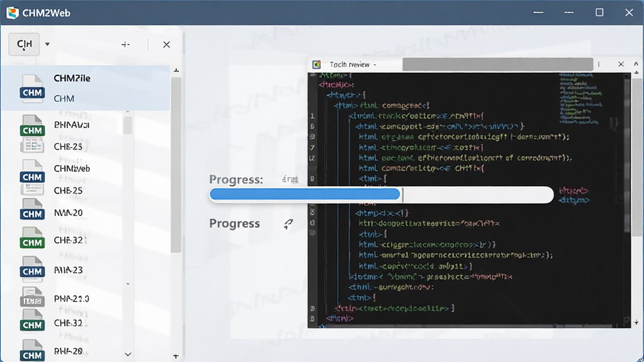Click the plus icon in the sidebar toolbar
644x362 pixels.
tap(125, 45)
